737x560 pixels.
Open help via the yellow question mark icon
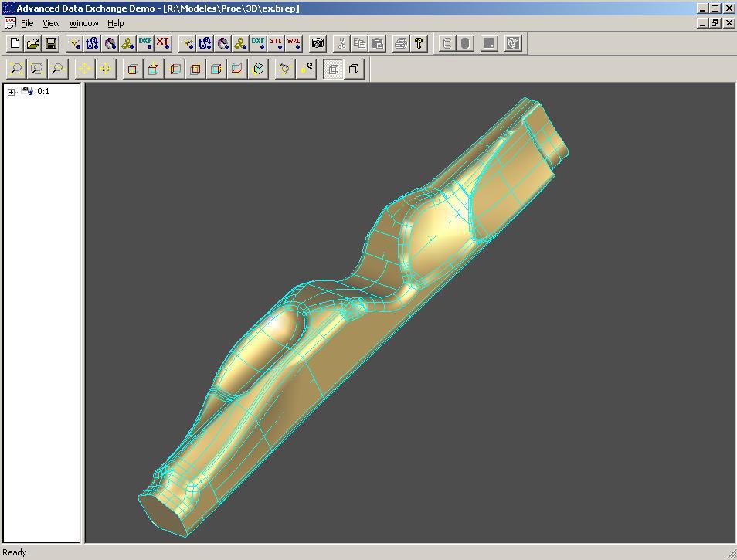click(419, 43)
